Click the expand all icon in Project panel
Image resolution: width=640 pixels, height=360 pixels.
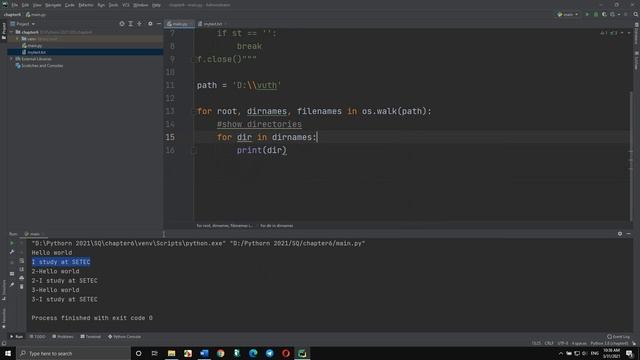pyautogui.click(x=131, y=24)
